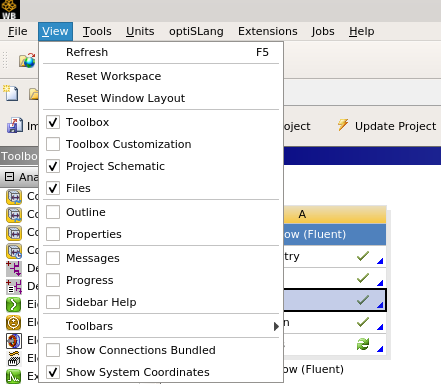Select the green Ex toolbox system icon
Viewport: 441px width, 384px height.
pos(14,376)
